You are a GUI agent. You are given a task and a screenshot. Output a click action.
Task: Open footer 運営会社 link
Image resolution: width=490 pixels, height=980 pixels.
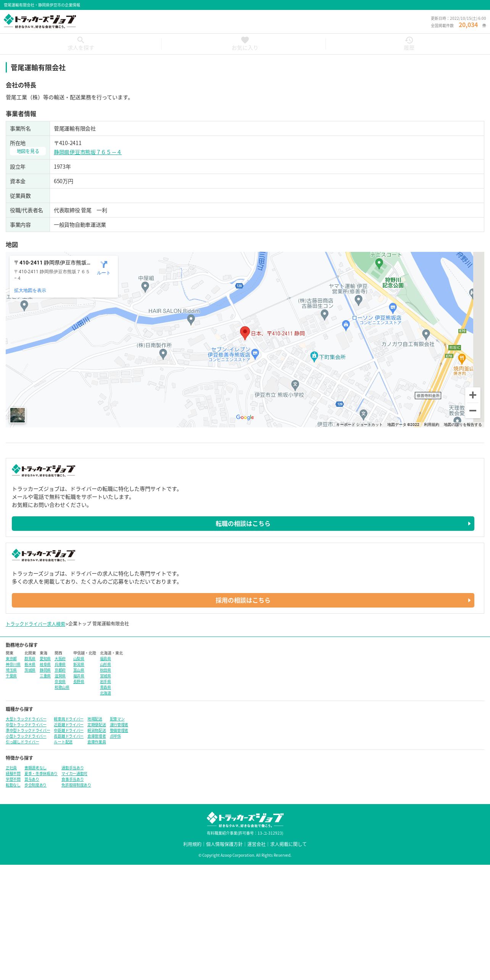pos(256,844)
